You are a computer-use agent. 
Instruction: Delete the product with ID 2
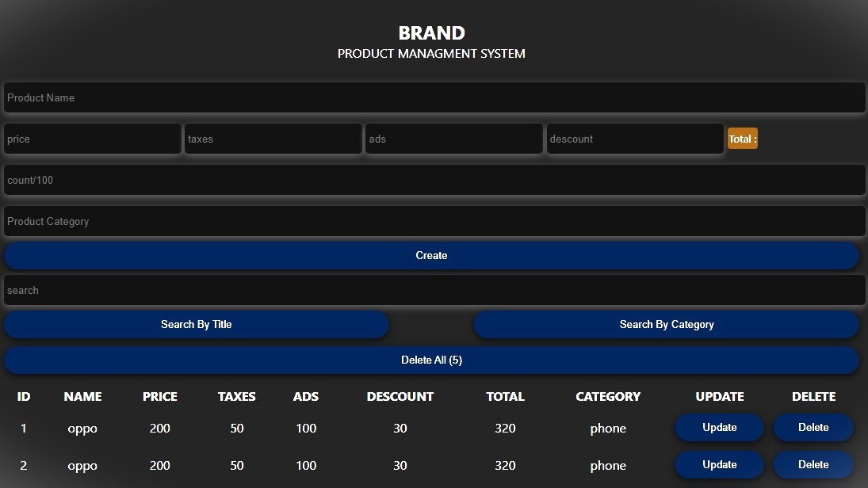813,465
